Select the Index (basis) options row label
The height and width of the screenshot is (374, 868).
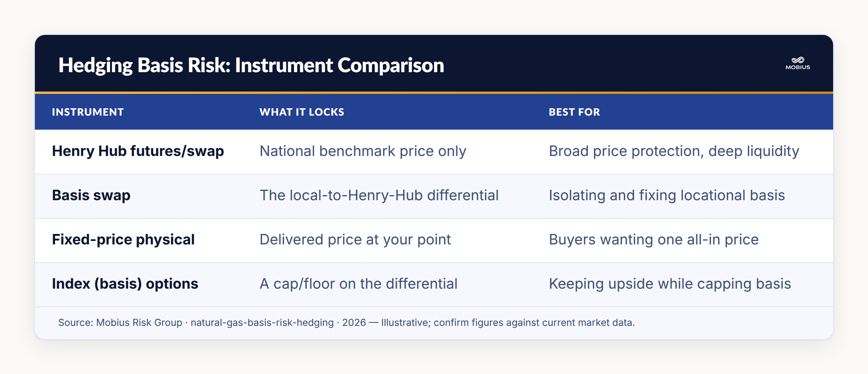coord(125,284)
